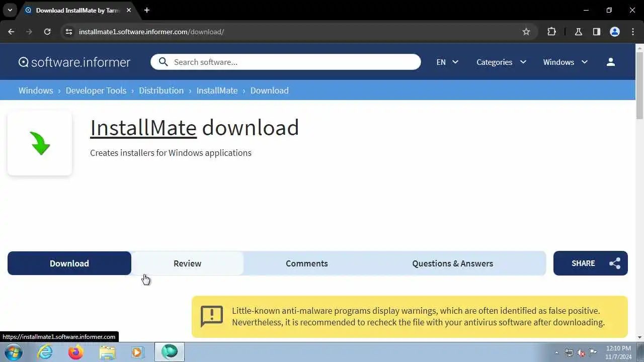Image resolution: width=644 pixels, height=362 pixels.
Task: Open Windows Explorer folder in taskbar
Action: pyautogui.click(x=107, y=352)
